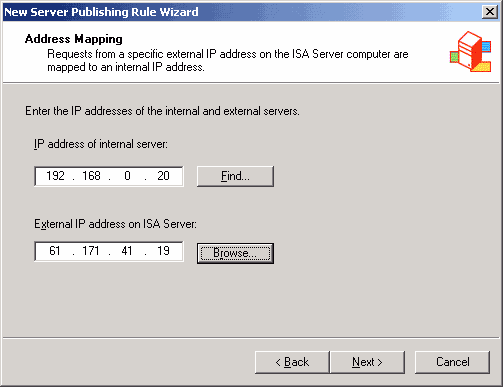Select the 41 octet of the external IP
Screen dimensions: 504x387
(127, 251)
